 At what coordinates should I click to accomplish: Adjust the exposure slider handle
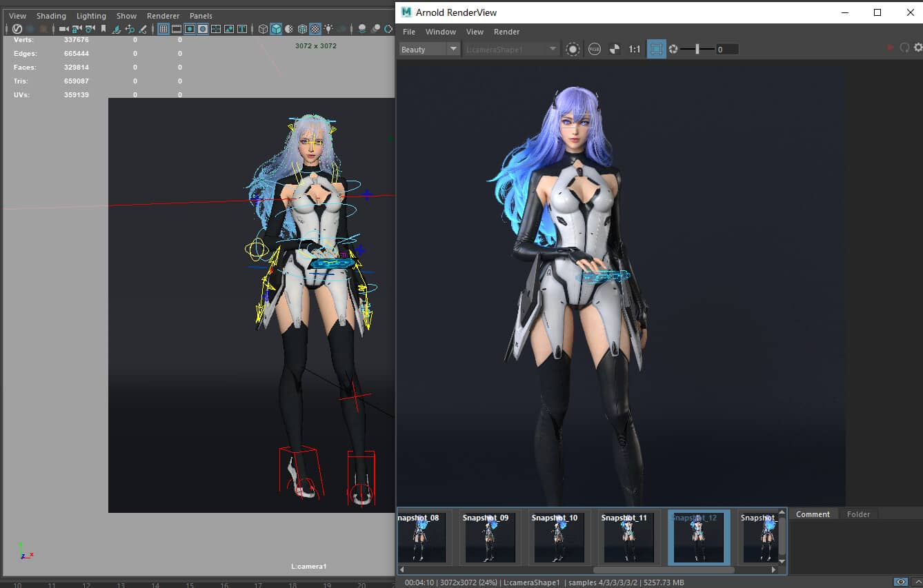[x=697, y=49]
